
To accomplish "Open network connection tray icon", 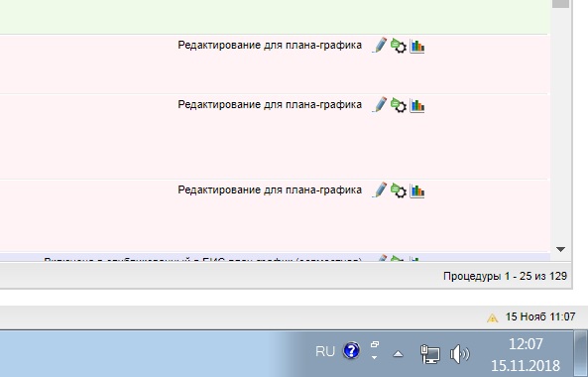I will [x=430, y=354].
